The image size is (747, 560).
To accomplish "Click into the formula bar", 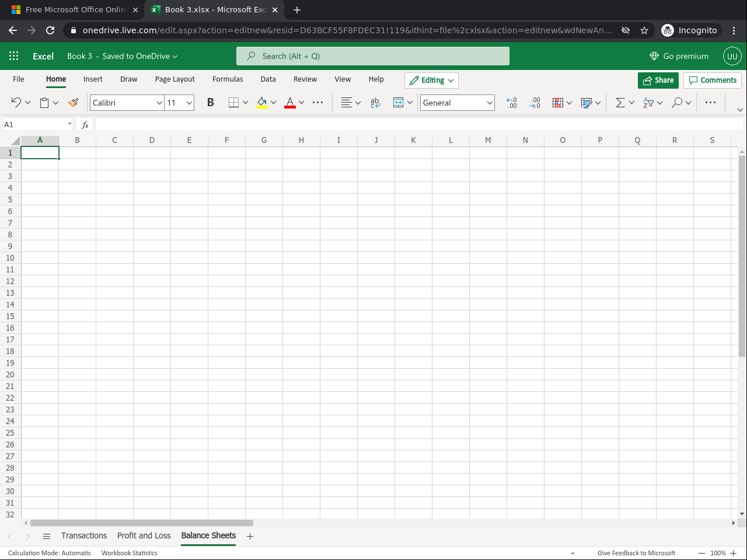I will [419, 125].
